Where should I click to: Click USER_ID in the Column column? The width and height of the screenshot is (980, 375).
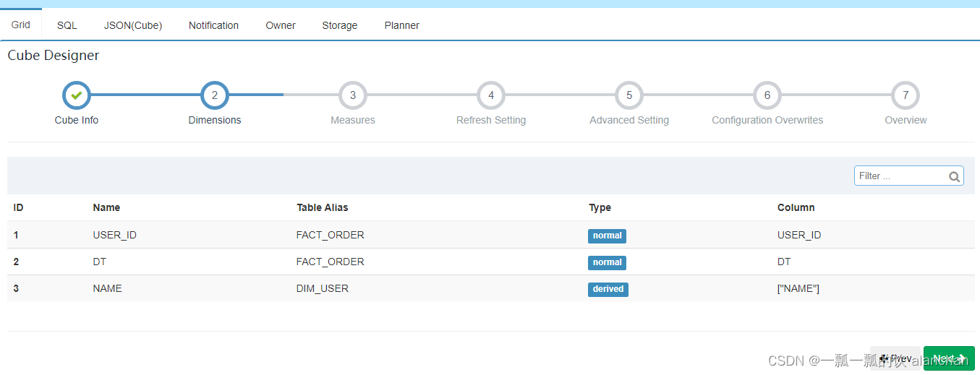[799, 235]
